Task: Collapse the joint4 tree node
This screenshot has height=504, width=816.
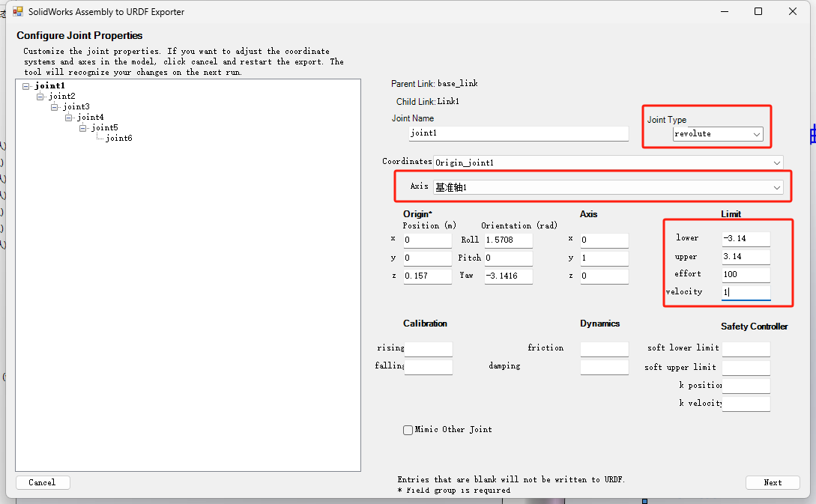Action: pyautogui.click(x=68, y=118)
